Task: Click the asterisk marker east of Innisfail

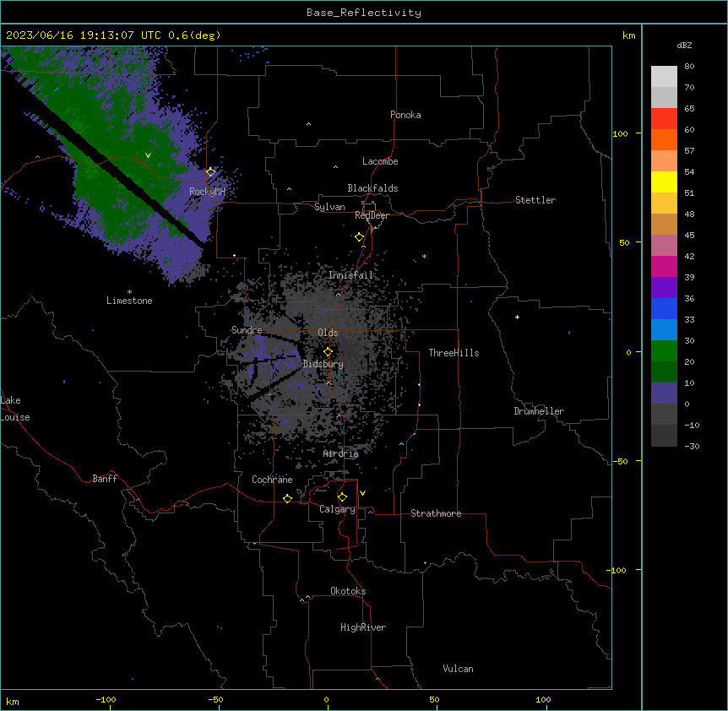Action: pyautogui.click(x=424, y=257)
